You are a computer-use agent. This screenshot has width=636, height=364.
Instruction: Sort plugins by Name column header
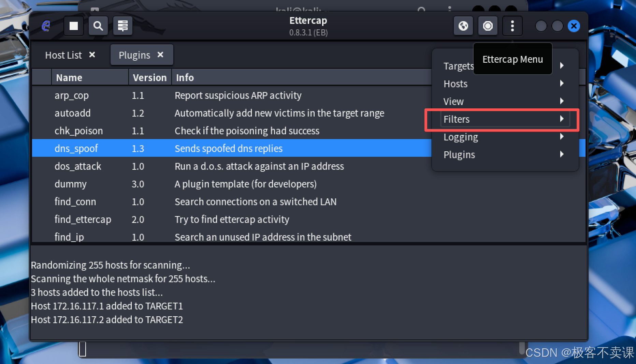pyautogui.click(x=90, y=77)
